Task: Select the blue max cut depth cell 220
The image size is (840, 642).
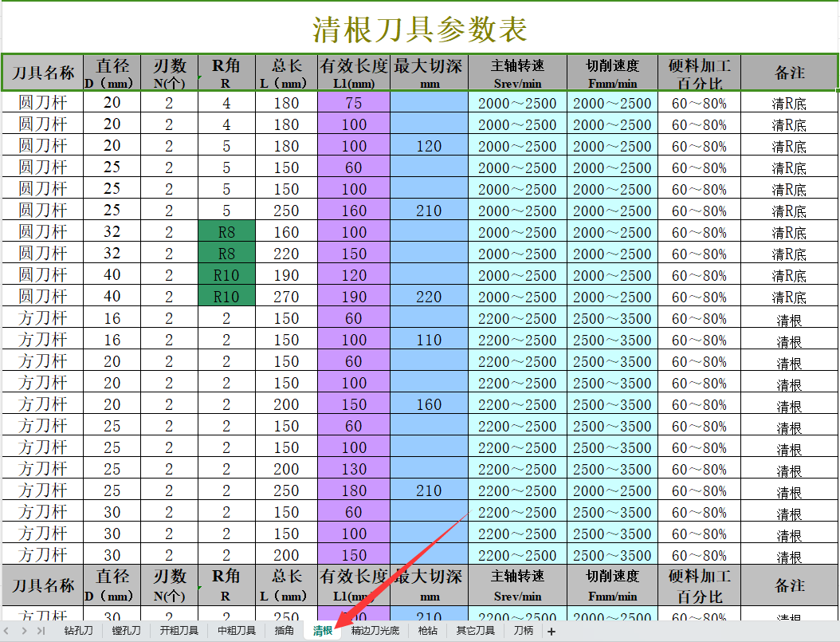Action: point(429,296)
